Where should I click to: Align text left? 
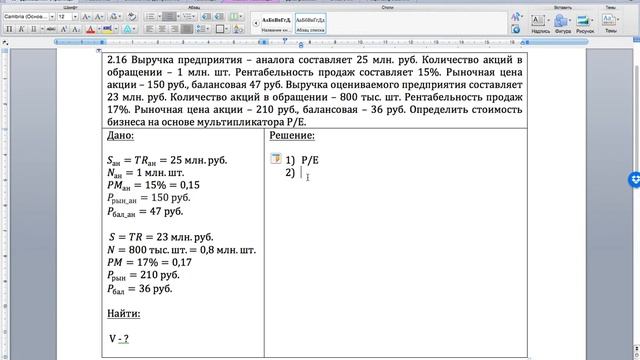tap(150, 29)
